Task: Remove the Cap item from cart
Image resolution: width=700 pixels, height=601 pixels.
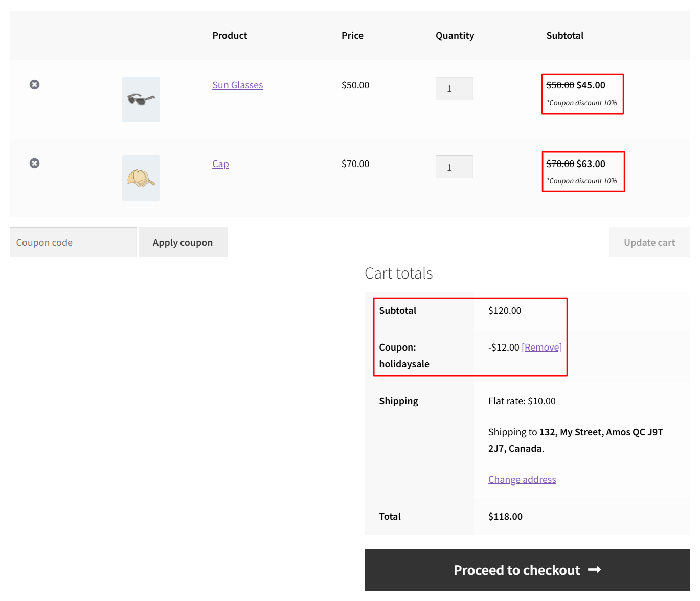Action: (x=34, y=164)
